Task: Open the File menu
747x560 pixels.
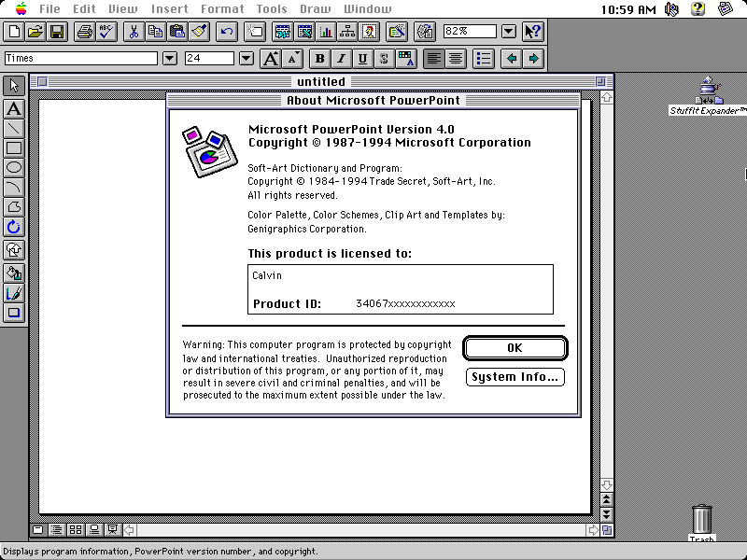Action: point(49,8)
